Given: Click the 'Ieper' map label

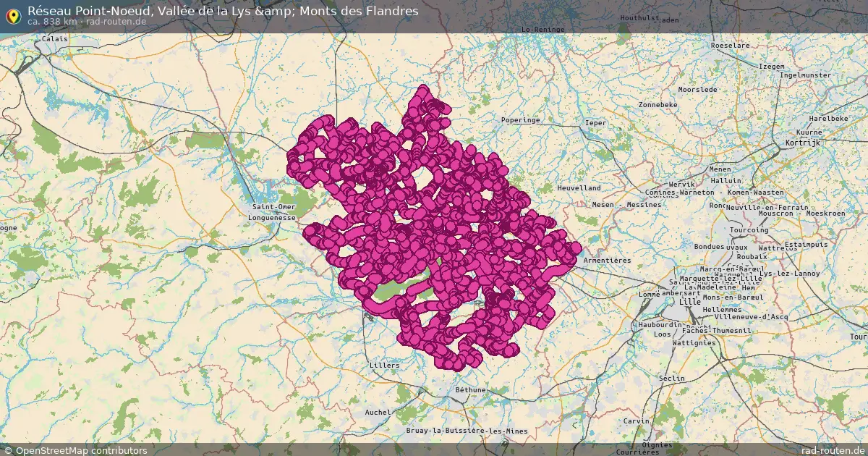Looking at the screenshot, I should pyautogui.click(x=596, y=123).
